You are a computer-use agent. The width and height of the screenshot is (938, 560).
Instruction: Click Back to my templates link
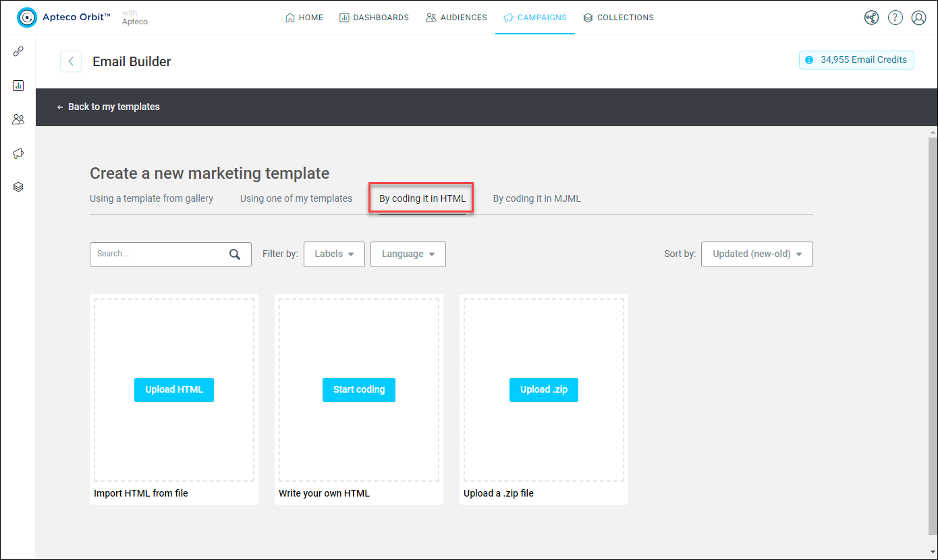coord(109,107)
